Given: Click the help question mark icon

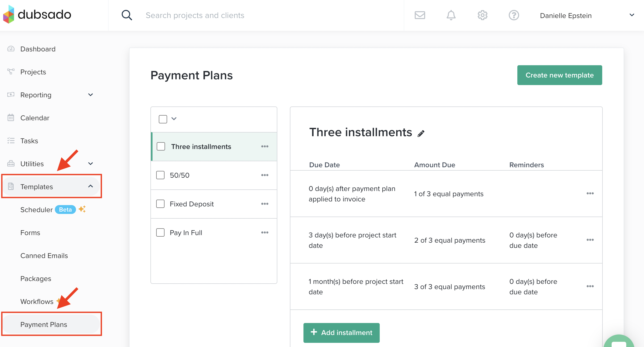Looking at the screenshot, I should pyautogui.click(x=514, y=15).
